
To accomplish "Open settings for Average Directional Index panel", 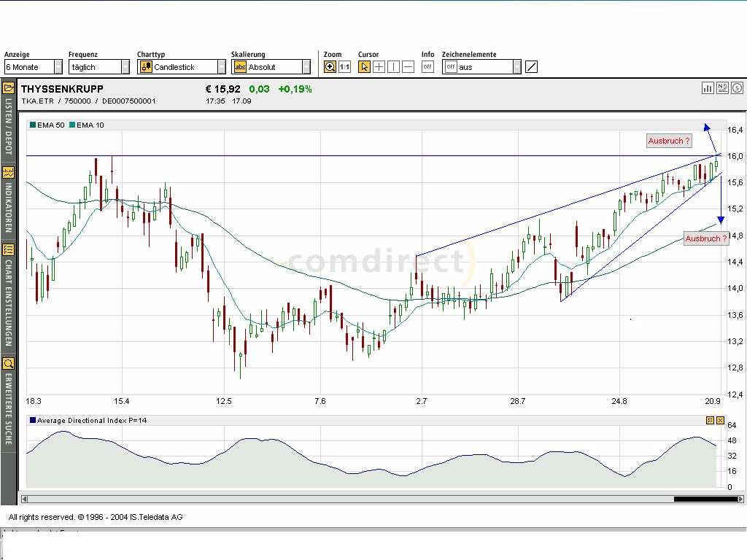I will [x=710, y=421].
